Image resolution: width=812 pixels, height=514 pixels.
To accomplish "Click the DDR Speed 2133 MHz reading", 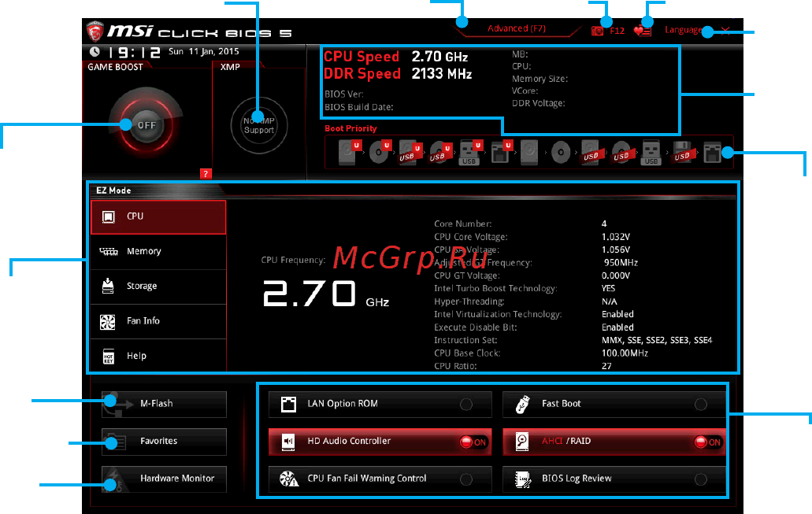I will tap(398, 73).
